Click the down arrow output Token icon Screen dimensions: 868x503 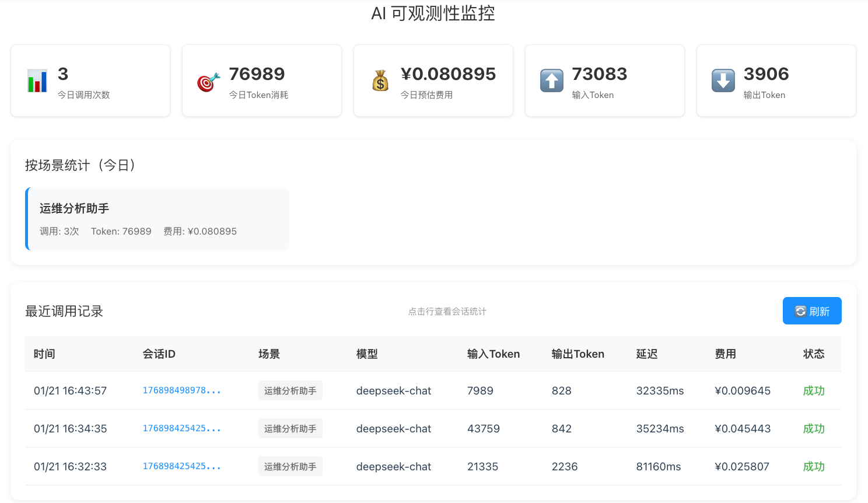coord(723,81)
